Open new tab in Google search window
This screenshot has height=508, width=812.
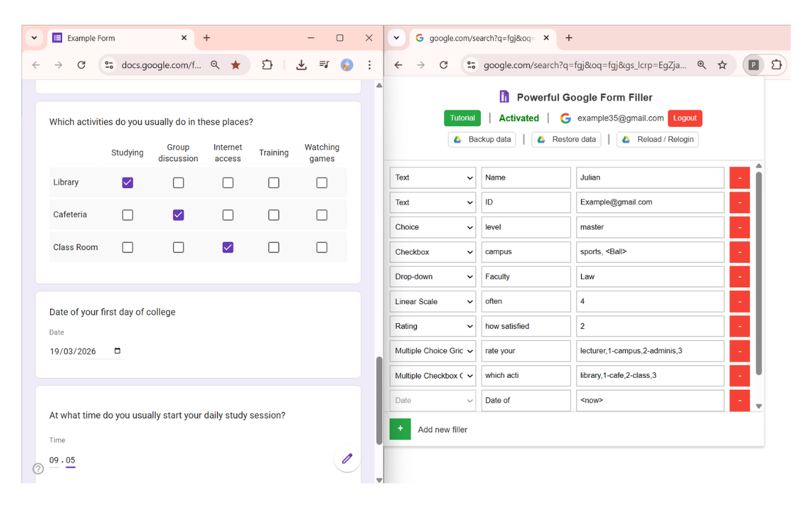(568, 38)
